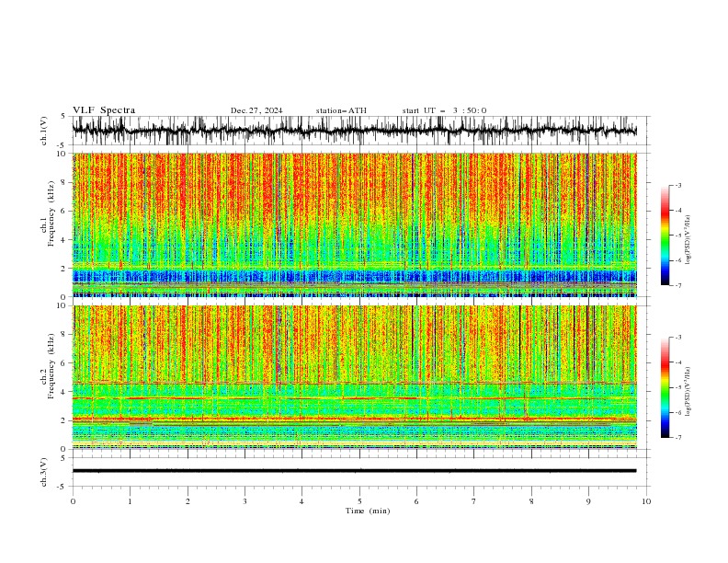Click time axis tick label '6'
Image resolution: width=728 pixels, height=563 pixels.
[416, 501]
